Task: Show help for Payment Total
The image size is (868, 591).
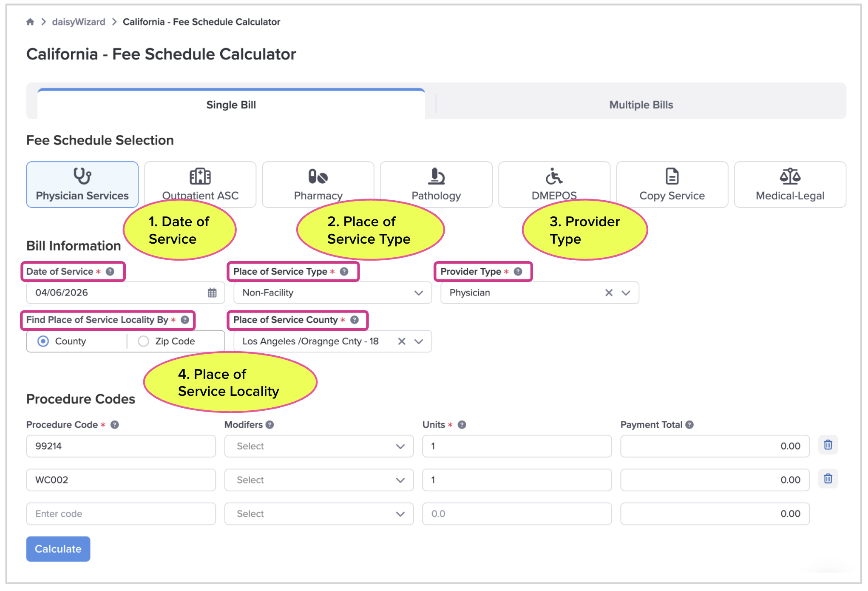Action: click(x=689, y=425)
